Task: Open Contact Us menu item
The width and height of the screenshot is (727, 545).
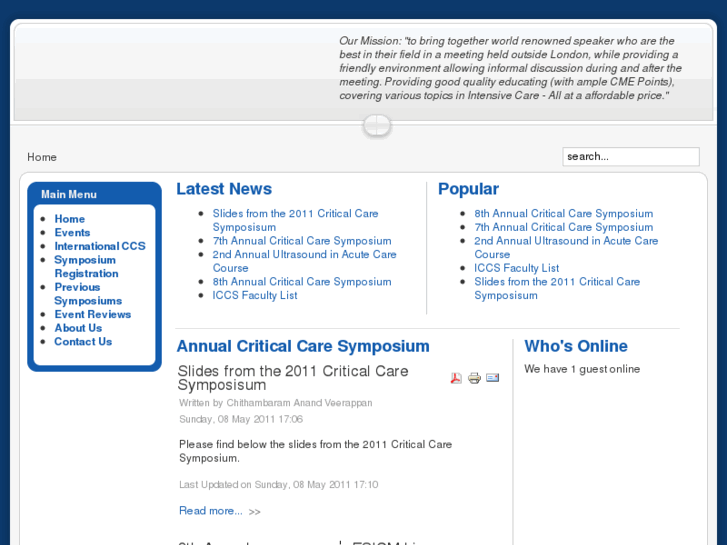Action: click(x=83, y=342)
